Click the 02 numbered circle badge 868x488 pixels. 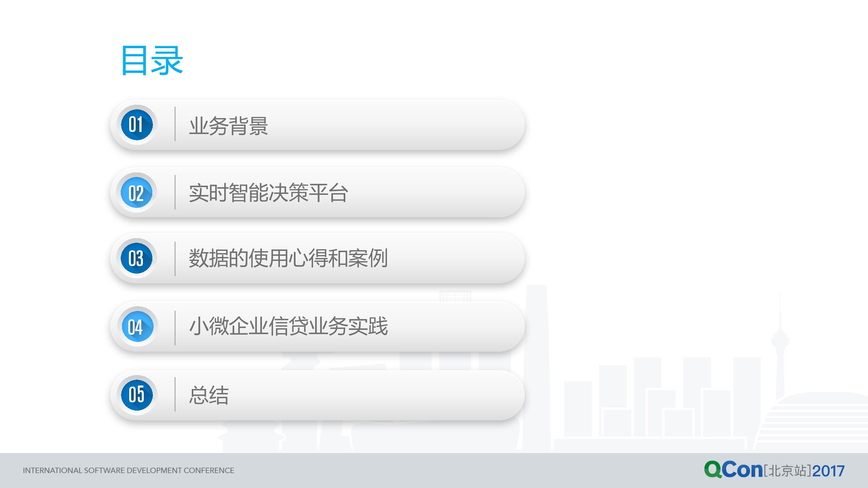pos(137,193)
